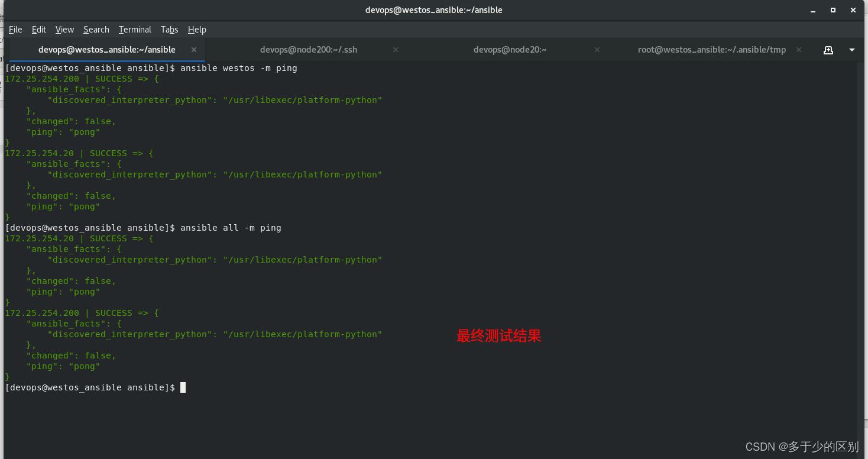Switch to devops@westos_ansible:~/ansible tab
This screenshot has width=868, height=459.
tap(107, 50)
